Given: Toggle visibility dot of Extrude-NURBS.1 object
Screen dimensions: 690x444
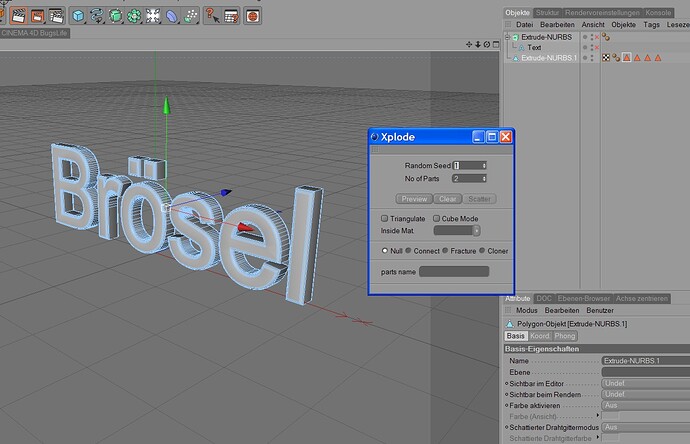Looking at the screenshot, I should coord(585,58).
